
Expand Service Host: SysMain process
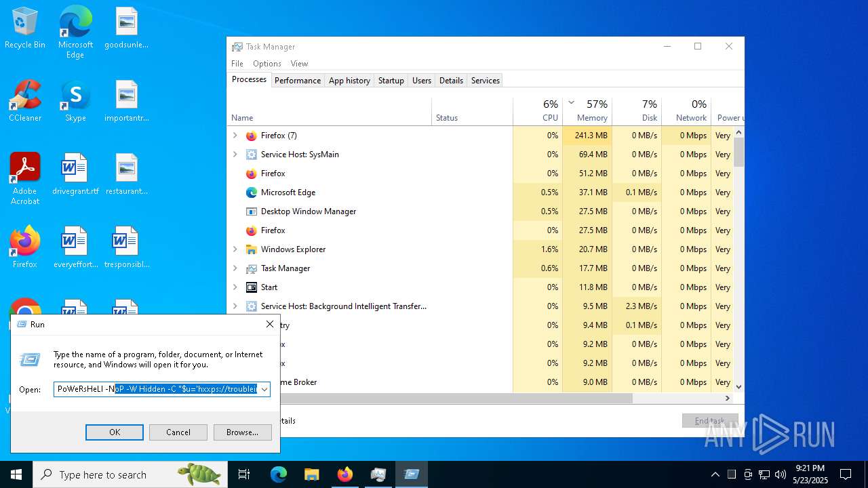(235, 155)
